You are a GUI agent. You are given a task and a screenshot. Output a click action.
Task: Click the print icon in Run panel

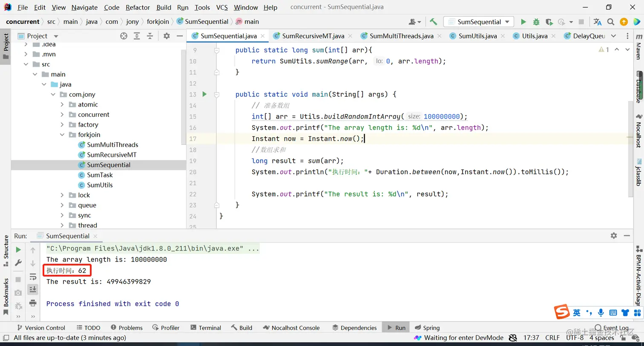[33, 303]
